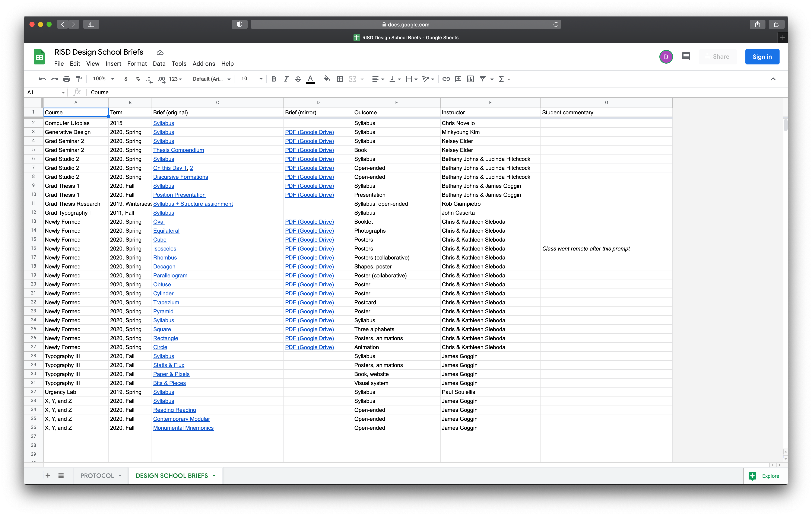812x516 pixels.
Task: Open the File menu
Action: point(59,64)
